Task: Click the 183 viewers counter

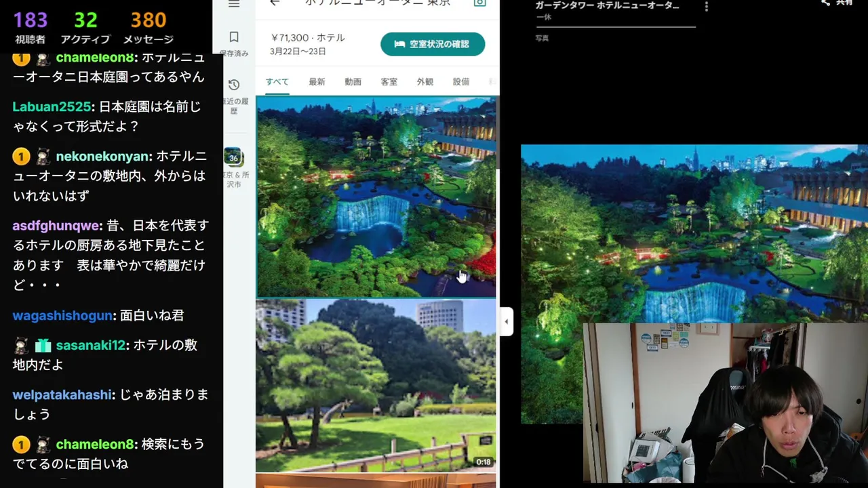Action: pyautogui.click(x=30, y=20)
